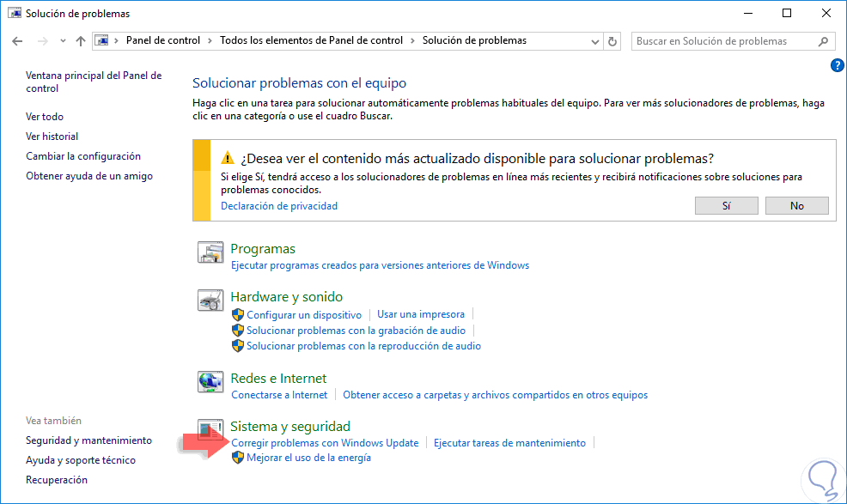Close the Solución de problemas window

pos(826,14)
